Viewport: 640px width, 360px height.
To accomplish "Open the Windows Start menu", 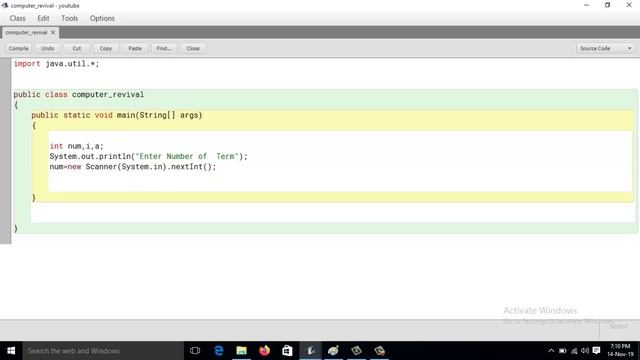I will (11, 351).
